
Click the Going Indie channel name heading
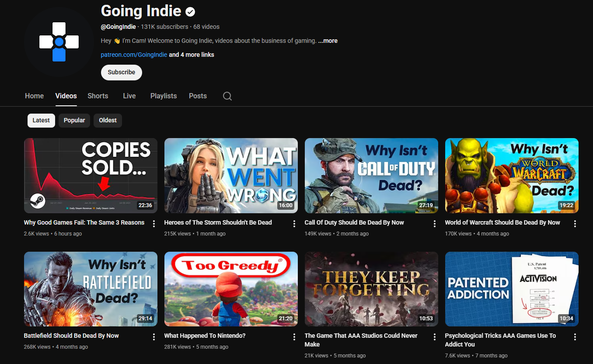coord(141,11)
